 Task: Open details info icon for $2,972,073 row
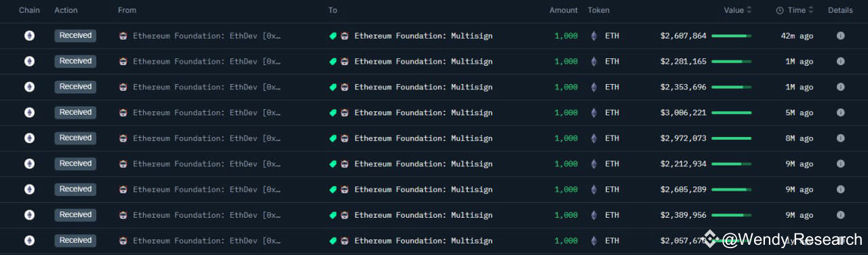(840, 138)
